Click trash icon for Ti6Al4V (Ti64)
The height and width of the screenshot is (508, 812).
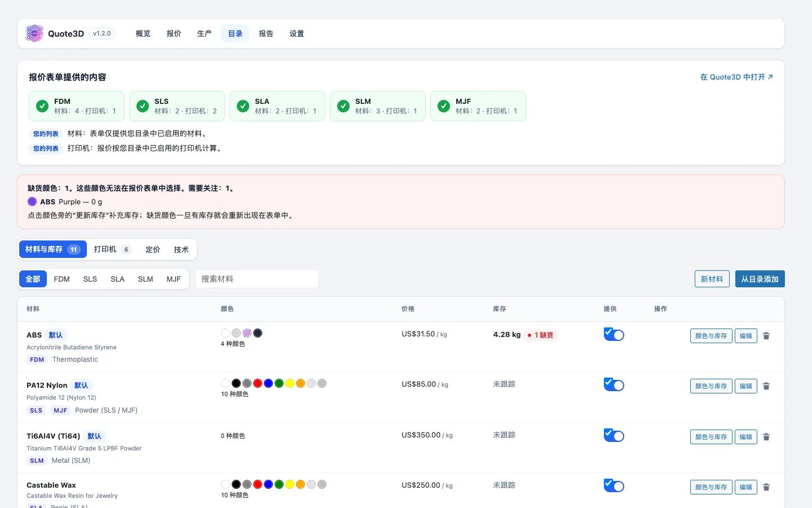[766, 437]
